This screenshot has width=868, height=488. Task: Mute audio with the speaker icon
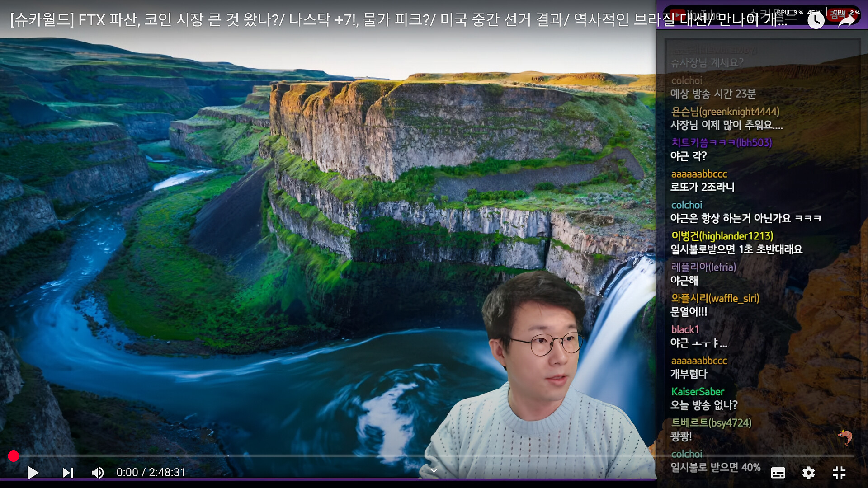click(97, 473)
